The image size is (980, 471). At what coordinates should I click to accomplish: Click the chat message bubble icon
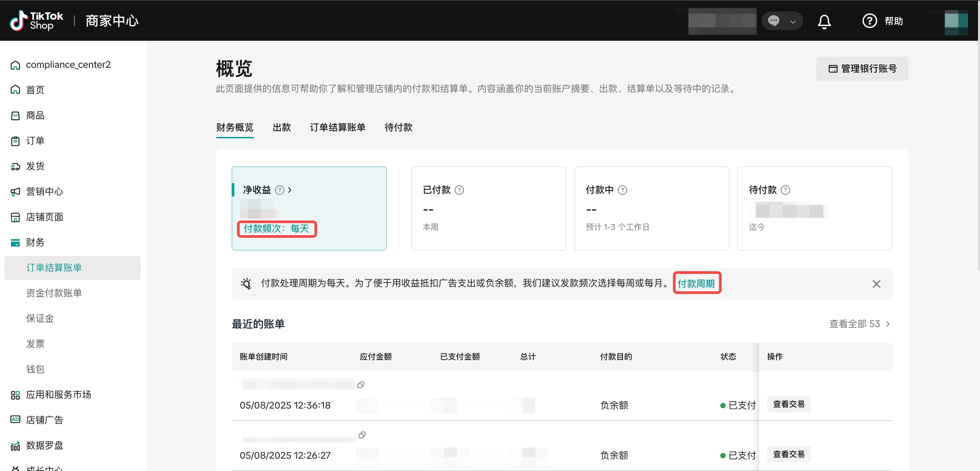click(773, 21)
